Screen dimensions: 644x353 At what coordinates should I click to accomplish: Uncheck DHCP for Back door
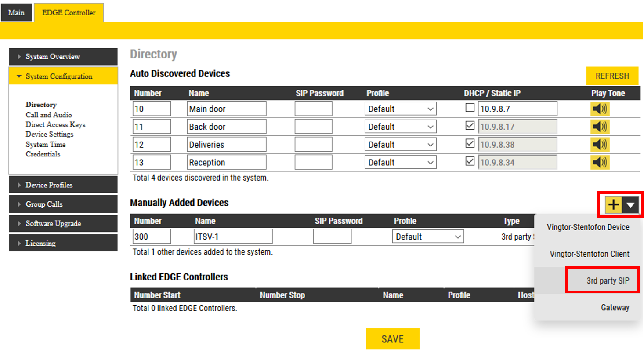tap(470, 126)
